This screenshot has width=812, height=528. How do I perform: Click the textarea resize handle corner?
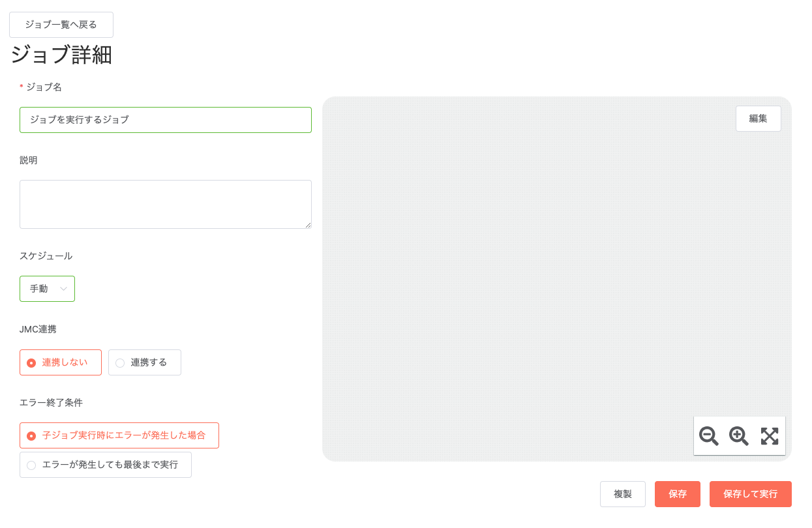(x=308, y=225)
